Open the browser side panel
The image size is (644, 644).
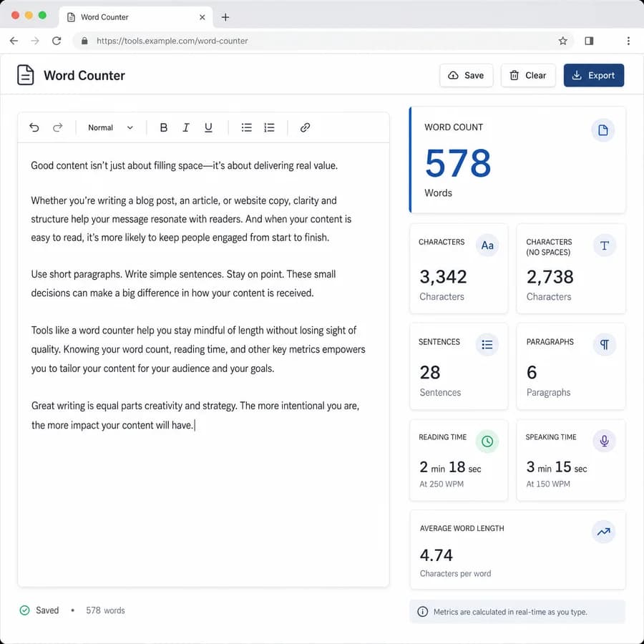589,41
